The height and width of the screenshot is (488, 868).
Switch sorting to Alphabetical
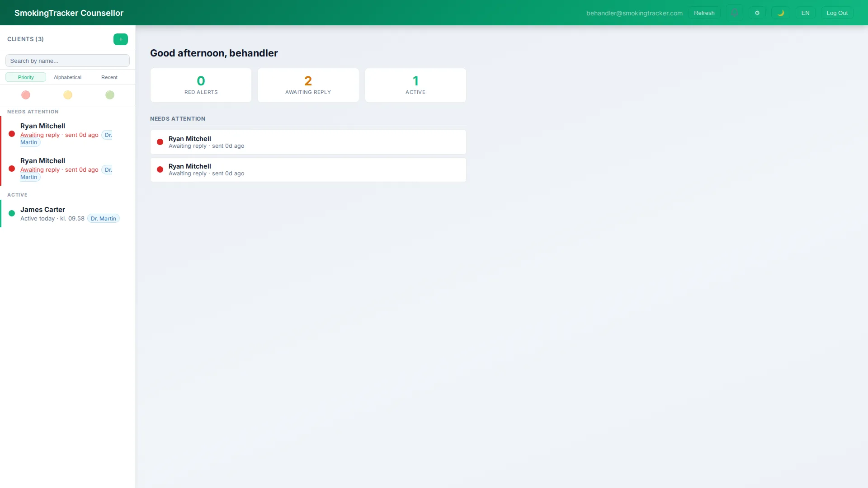[x=67, y=77]
